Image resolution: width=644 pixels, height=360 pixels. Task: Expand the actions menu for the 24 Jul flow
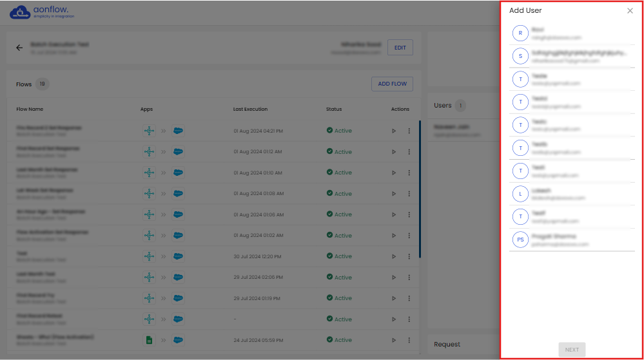[409, 340]
